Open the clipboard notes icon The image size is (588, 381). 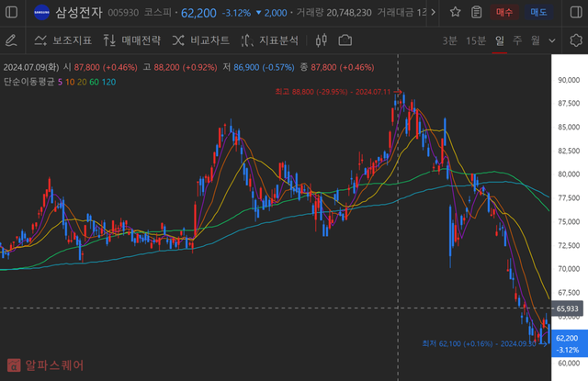(476, 13)
